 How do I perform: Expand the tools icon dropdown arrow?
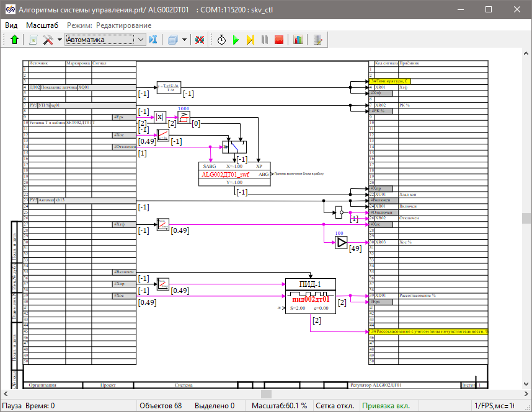60,40
